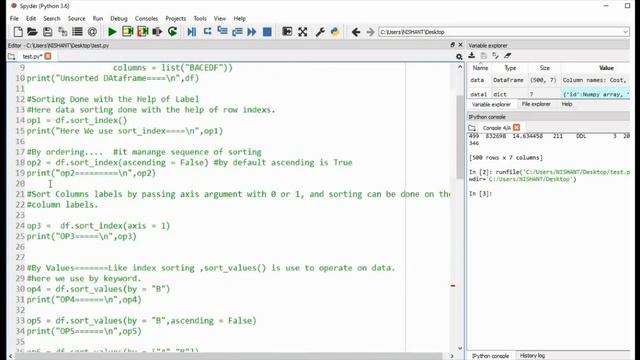The height and width of the screenshot is (360, 640).
Task: Switch to File explorer tab
Action: [x=536, y=104]
